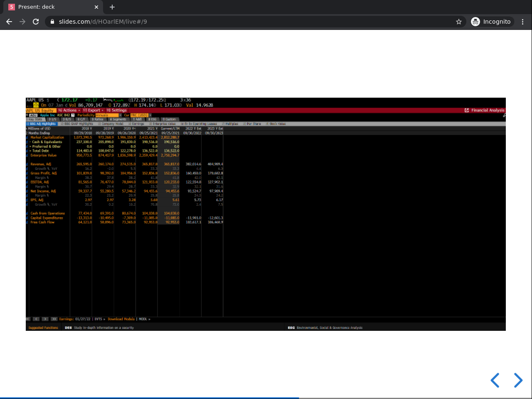Click the EPS estimate '6.17'

click(219, 200)
